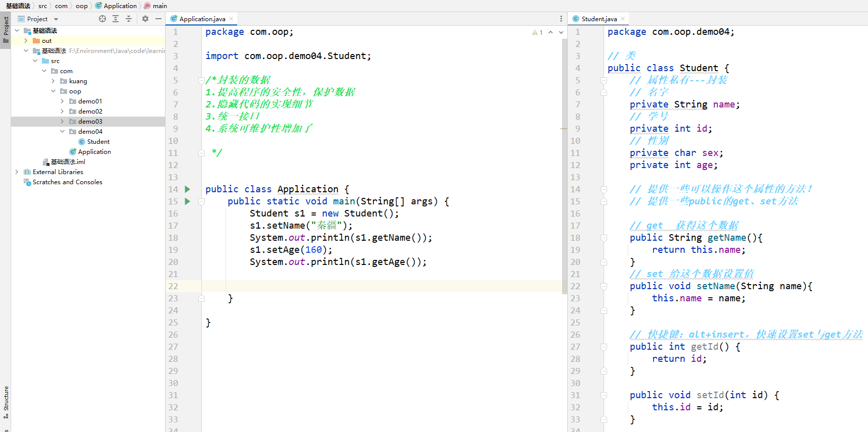The image size is (868, 432).
Task: Open the editor tabs more-options menu
Action: [561, 19]
